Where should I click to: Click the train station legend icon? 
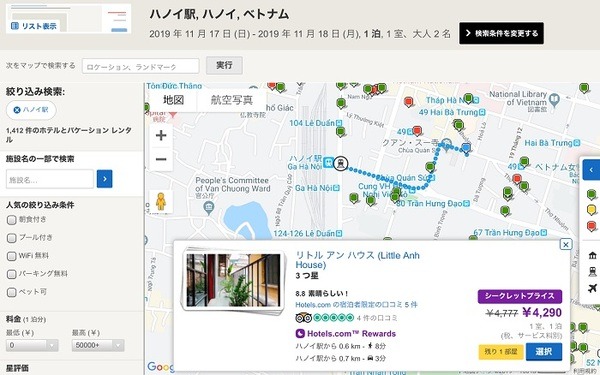[592, 272]
